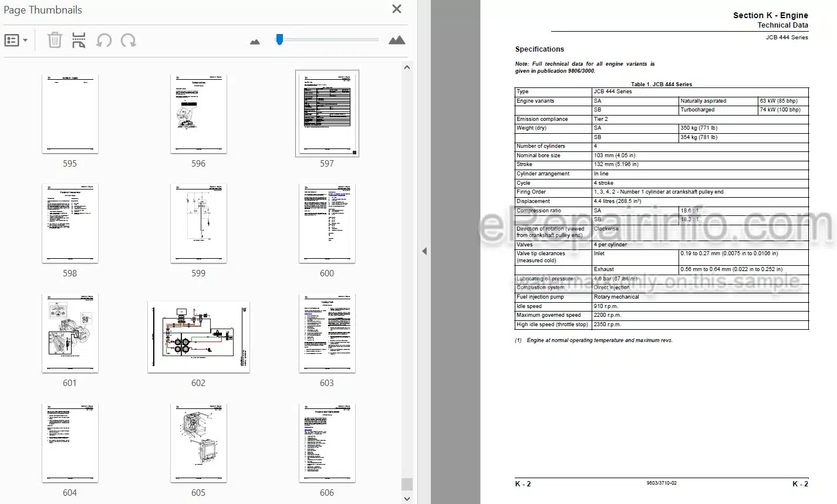Click 'Specifications' heading in document
Viewport: 837px width, 504px height.
tap(539, 49)
